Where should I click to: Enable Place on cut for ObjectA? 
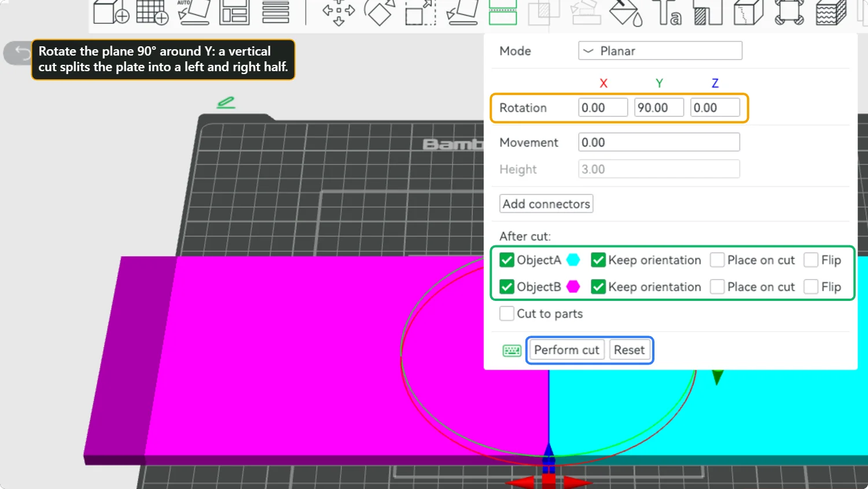click(718, 260)
